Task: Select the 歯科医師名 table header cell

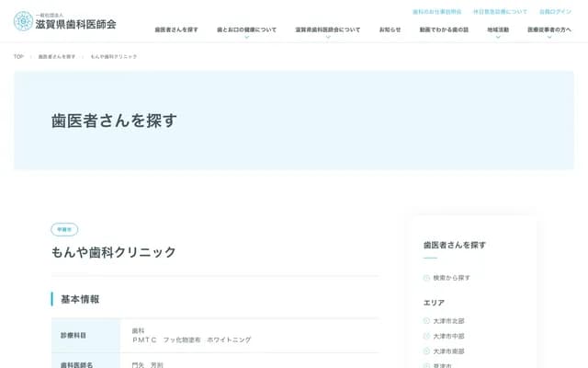Action: [85, 362]
